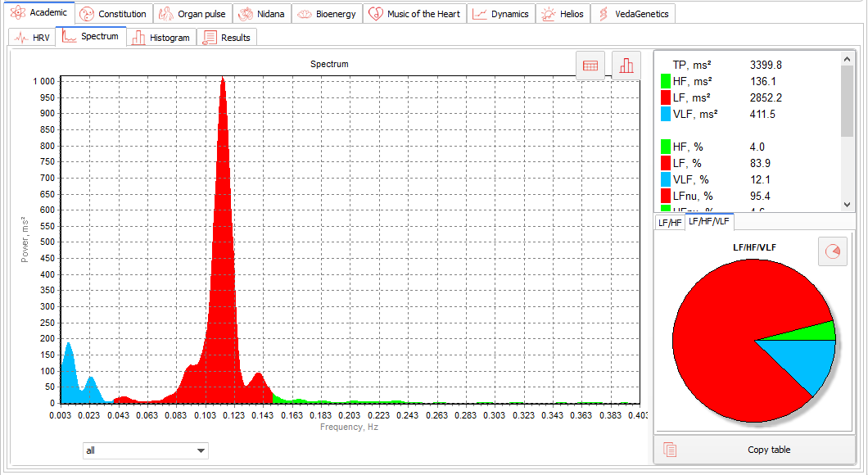Open the Constitution tab
The height and width of the screenshot is (475, 868).
pyautogui.click(x=114, y=14)
